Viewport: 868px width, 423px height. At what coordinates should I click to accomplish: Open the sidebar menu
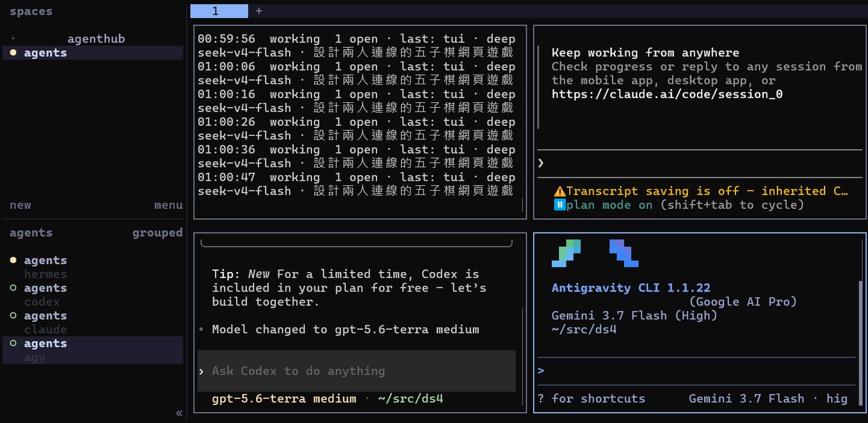(168, 205)
